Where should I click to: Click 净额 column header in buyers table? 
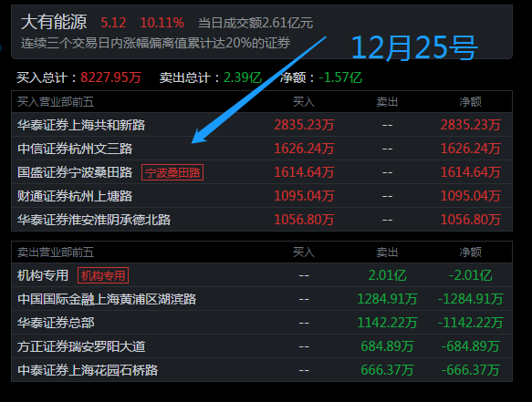[470, 102]
